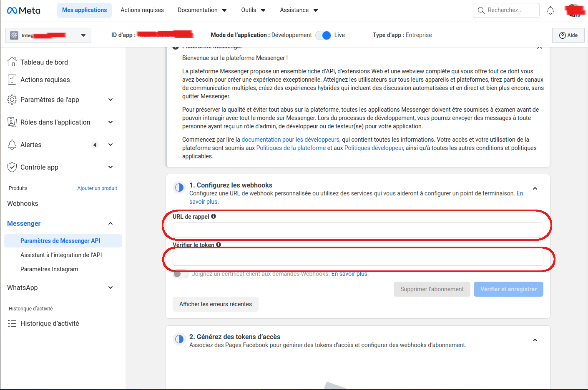This screenshot has width=588, height=390.
Task: Open the Messenger product in sidebar
Action: 24,224
